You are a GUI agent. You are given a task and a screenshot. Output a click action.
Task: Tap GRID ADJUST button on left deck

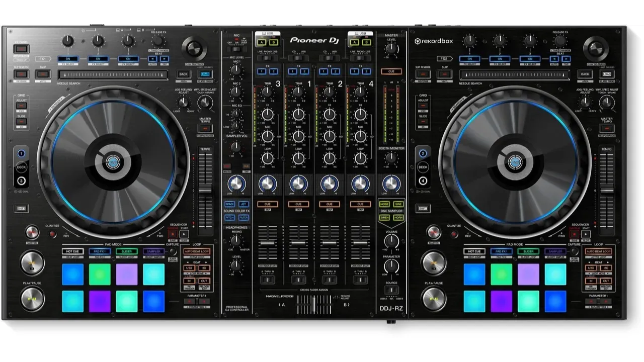coord(21,107)
